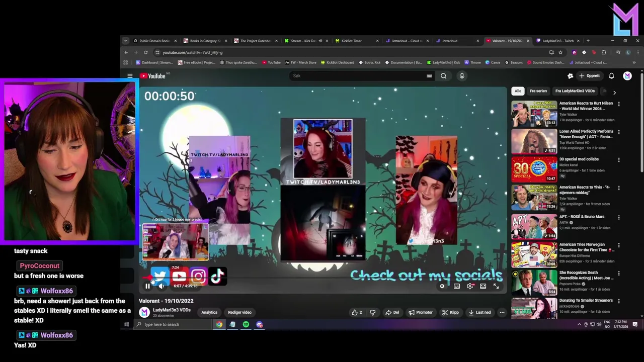The image size is (644, 362).
Task: Open the video player settings gear
Action: click(x=470, y=286)
